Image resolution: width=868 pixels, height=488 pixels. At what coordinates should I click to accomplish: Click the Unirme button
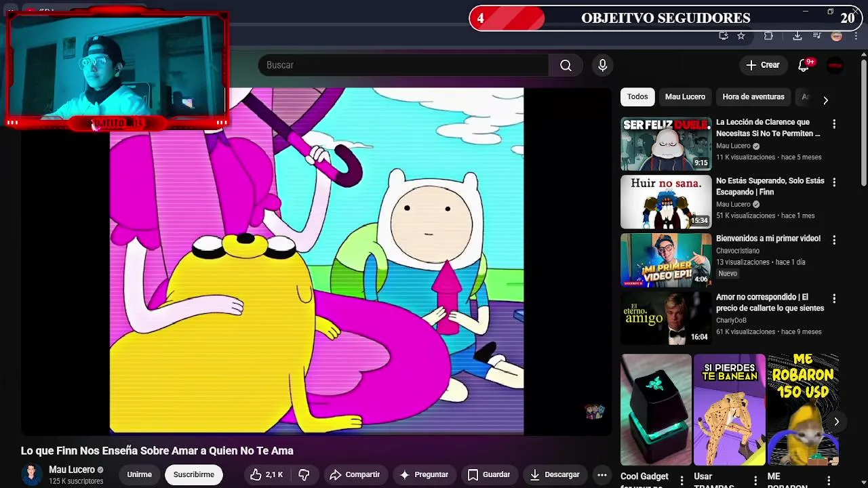point(139,474)
